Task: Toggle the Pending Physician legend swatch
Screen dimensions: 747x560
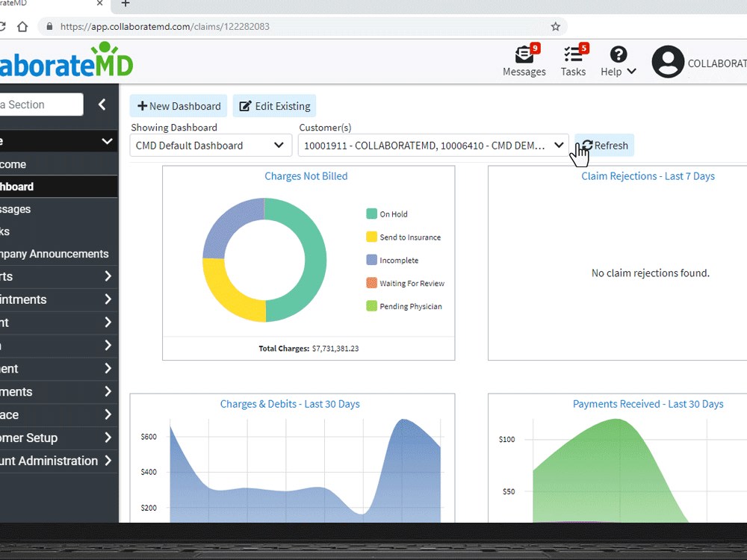Action: point(371,305)
